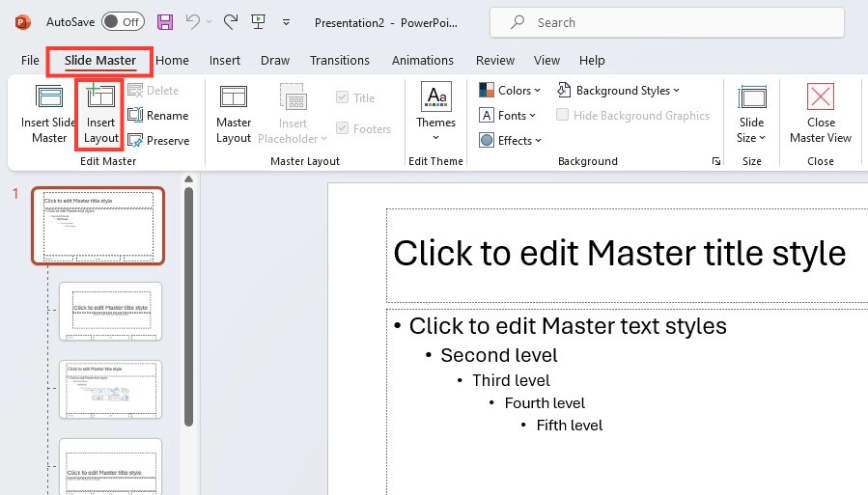
Task: Click the Preserve button
Action: click(x=158, y=141)
